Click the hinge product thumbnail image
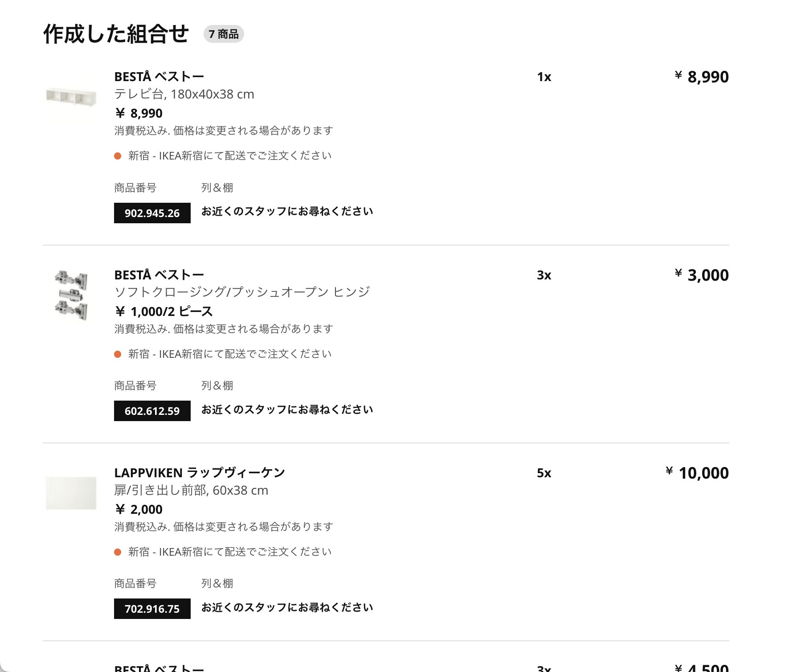 tap(71, 295)
